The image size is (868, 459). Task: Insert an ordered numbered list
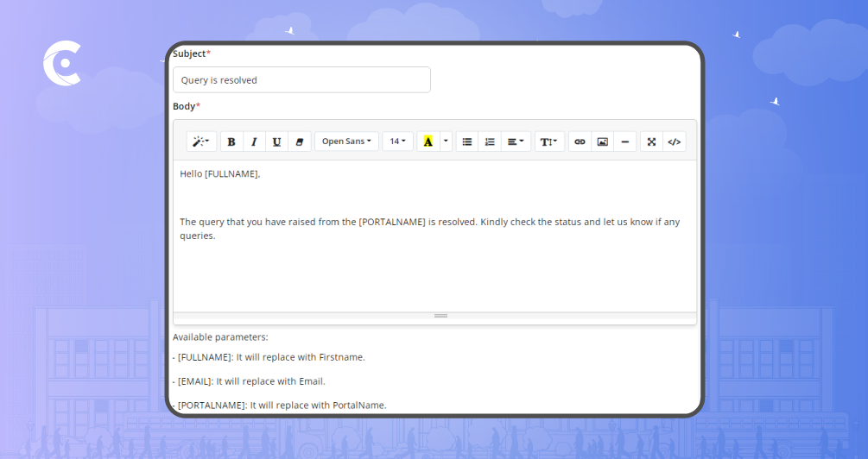490,141
